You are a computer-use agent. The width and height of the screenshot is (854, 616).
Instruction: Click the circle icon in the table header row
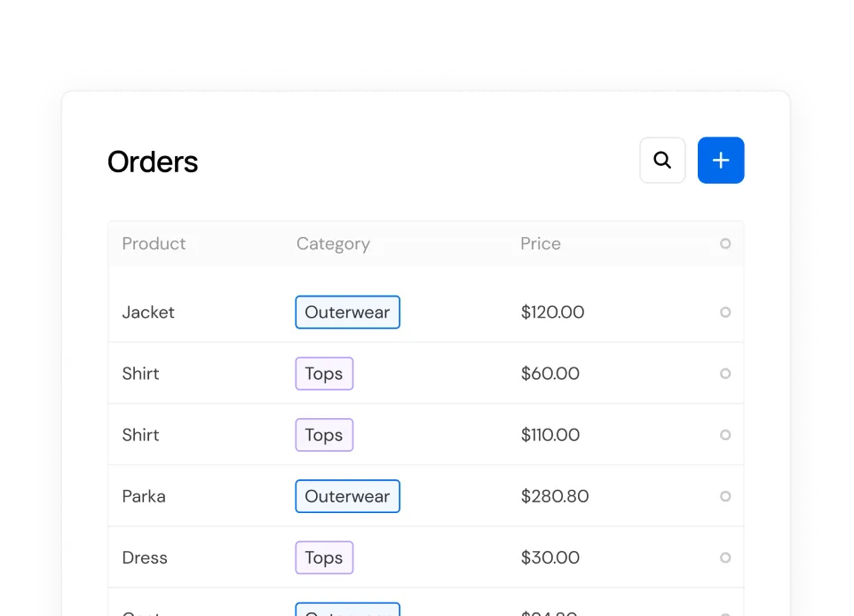tap(725, 243)
